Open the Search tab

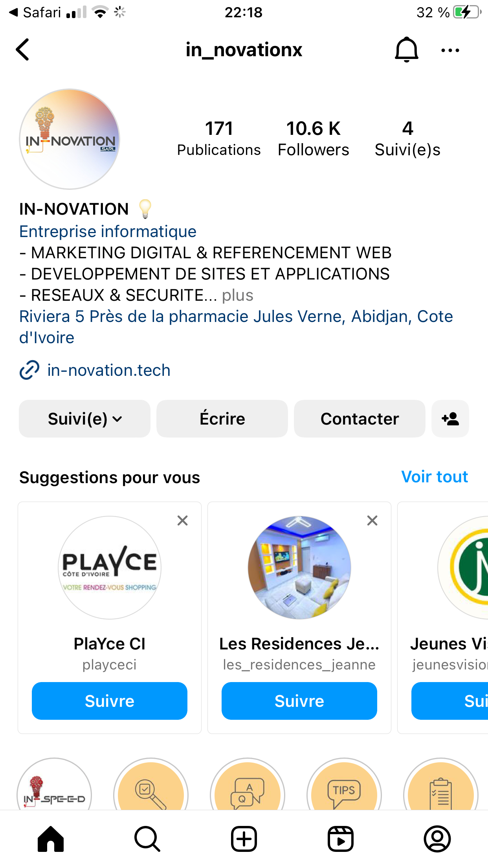tap(147, 839)
